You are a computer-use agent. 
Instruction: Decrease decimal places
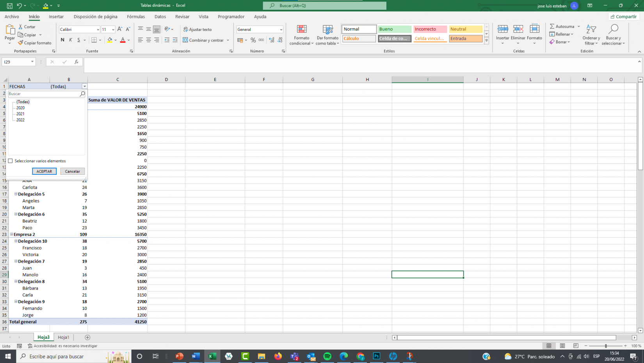point(280,40)
